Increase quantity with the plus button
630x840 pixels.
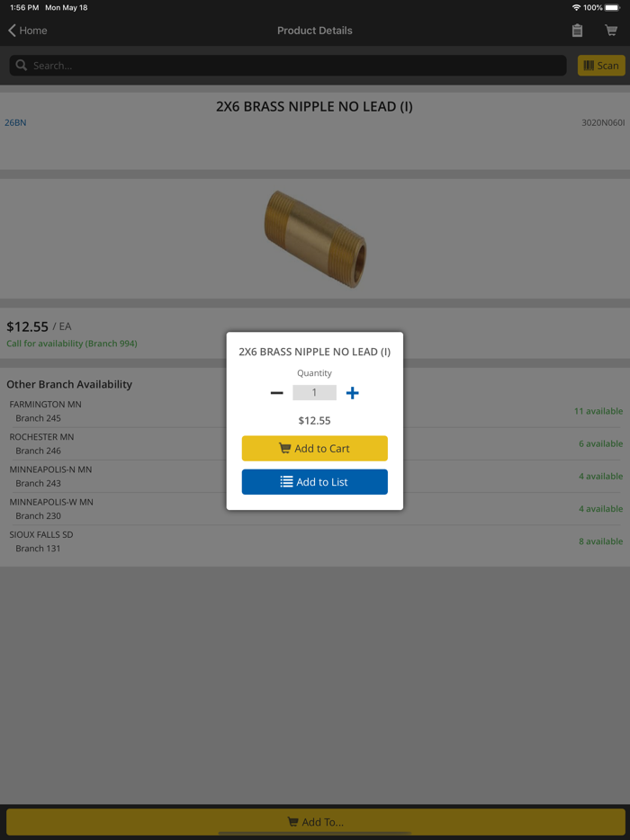click(x=352, y=392)
